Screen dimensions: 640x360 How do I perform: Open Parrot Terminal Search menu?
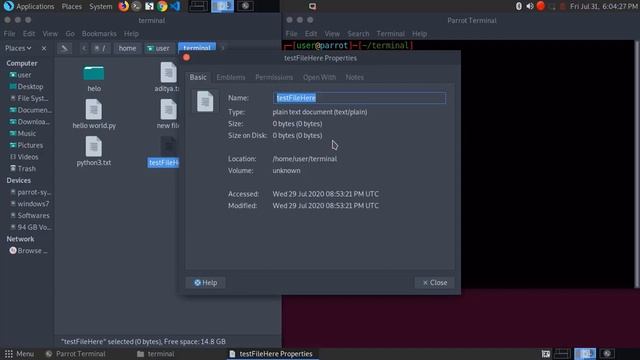(x=358, y=34)
